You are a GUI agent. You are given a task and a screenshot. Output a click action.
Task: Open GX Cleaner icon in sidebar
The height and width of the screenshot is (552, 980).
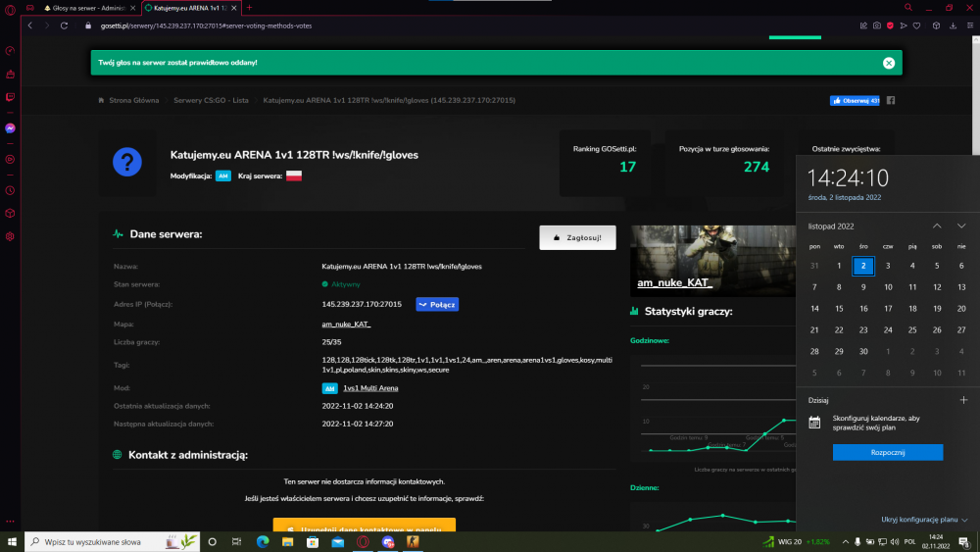tap(10, 75)
